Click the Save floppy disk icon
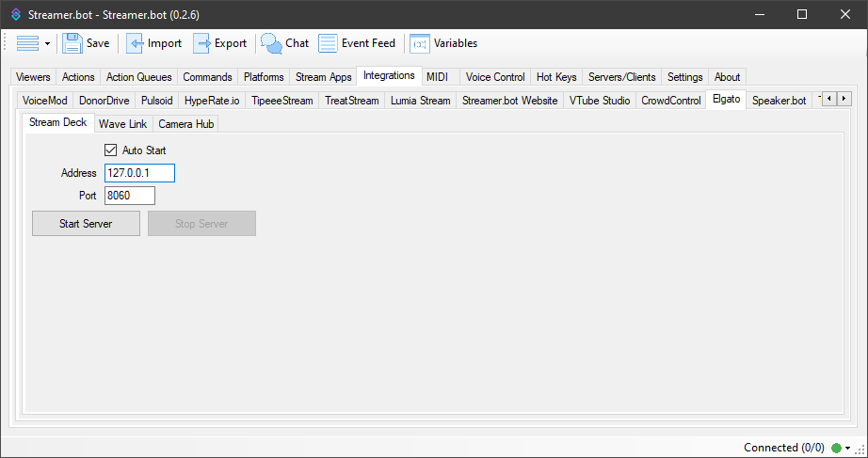Viewport: 868px width, 458px height. click(x=72, y=43)
